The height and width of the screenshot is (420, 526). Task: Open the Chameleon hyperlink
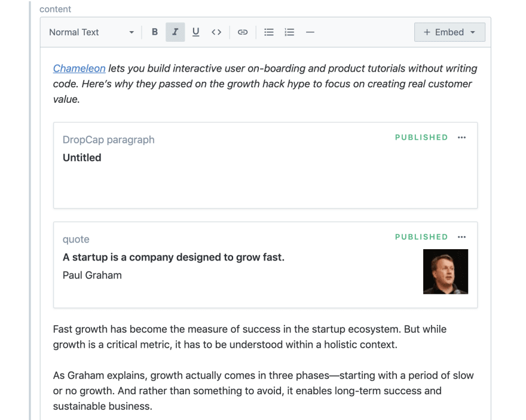click(x=79, y=68)
